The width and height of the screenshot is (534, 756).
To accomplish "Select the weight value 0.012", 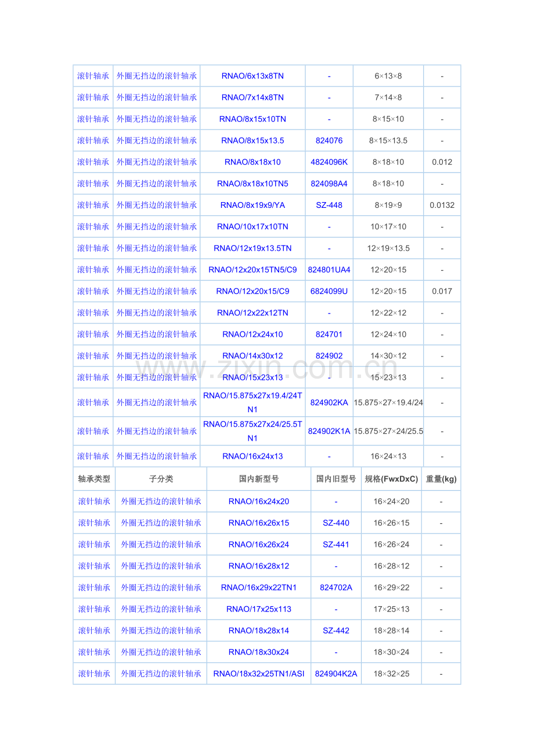I will click(x=442, y=162).
